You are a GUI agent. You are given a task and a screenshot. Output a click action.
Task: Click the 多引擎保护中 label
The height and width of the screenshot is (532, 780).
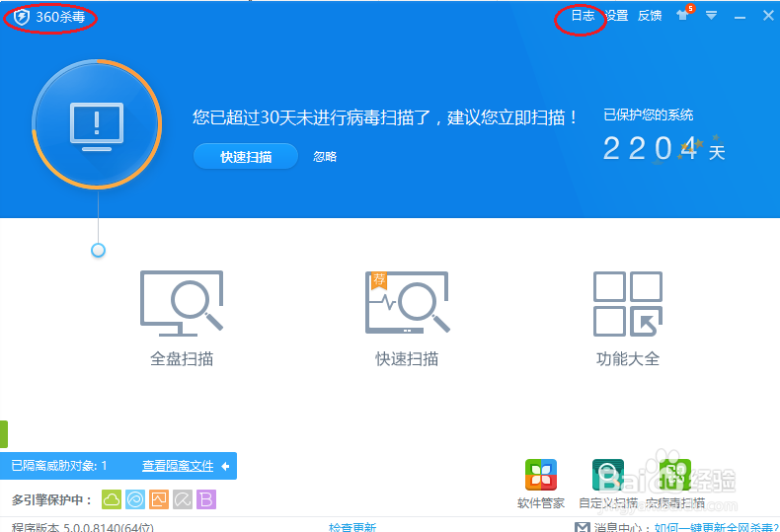click(51, 499)
